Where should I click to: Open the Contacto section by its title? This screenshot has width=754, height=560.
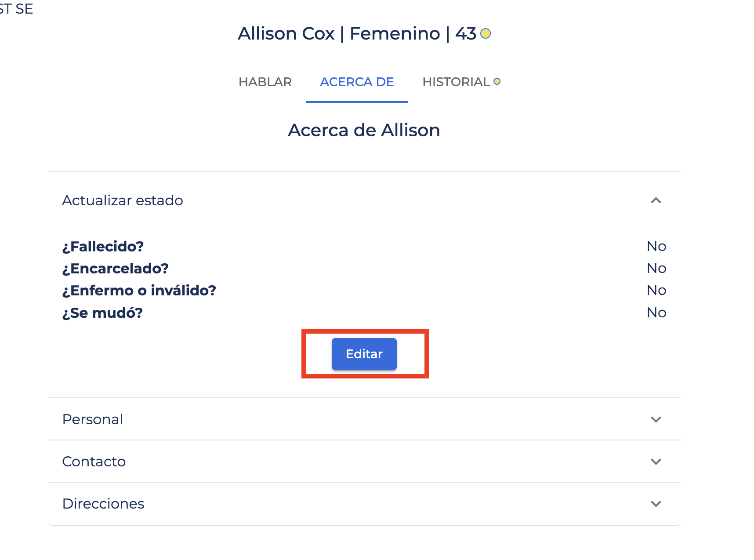point(94,462)
